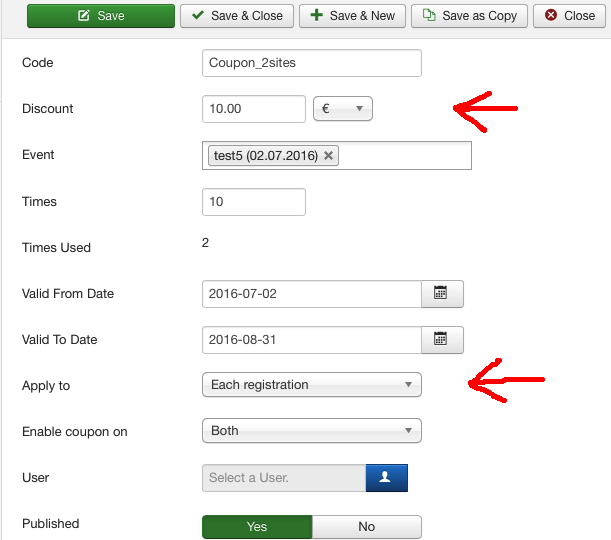Click inside the Event selection box

pyautogui.click(x=405, y=156)
